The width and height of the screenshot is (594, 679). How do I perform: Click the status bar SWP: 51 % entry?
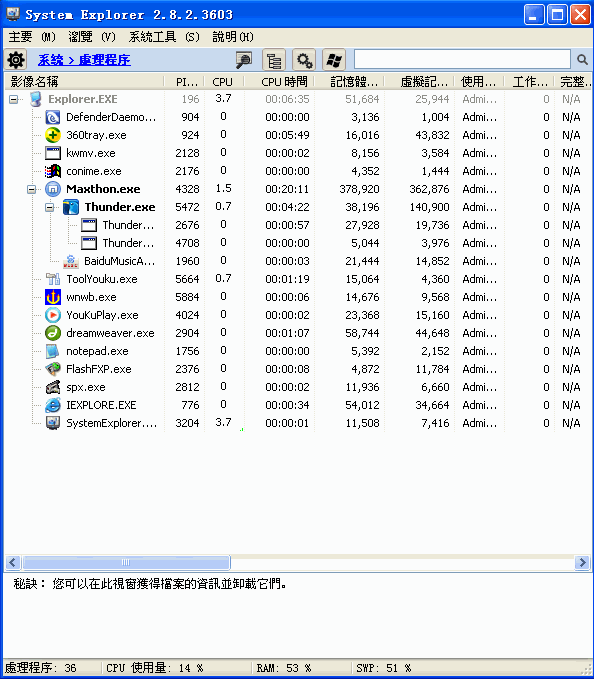click(384, 668)
